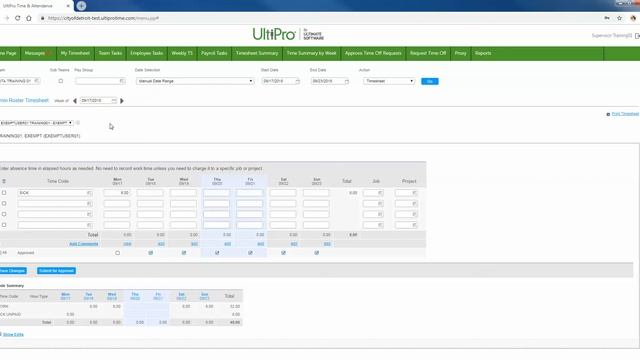640x360 pixels.
Task: Click the Friday hours field in the second row
Action: (x=249, y=203)
